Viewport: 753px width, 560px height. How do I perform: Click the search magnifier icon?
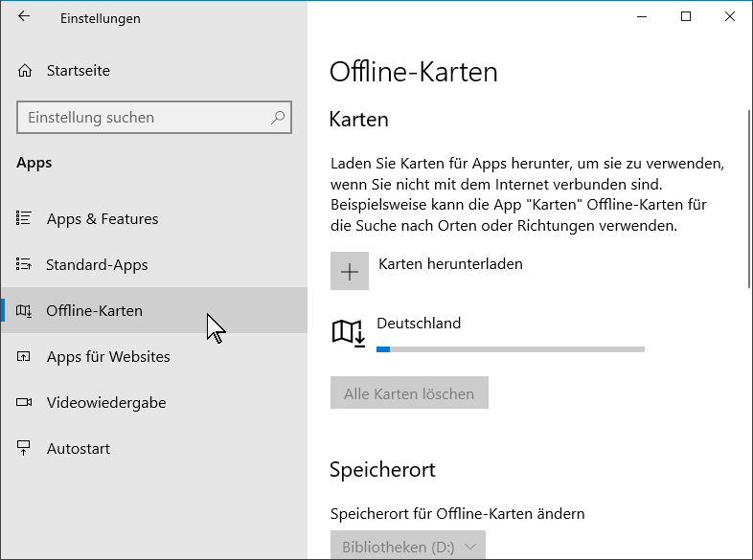(x=278, y=118)
